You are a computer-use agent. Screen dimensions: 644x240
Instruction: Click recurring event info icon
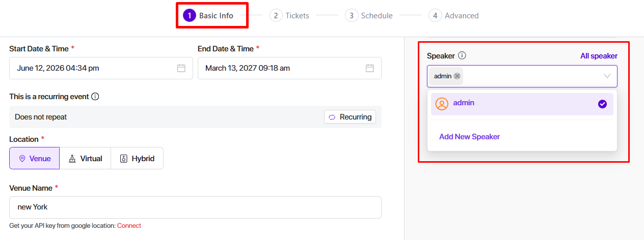pyautogui.click(x=95, y=97)
